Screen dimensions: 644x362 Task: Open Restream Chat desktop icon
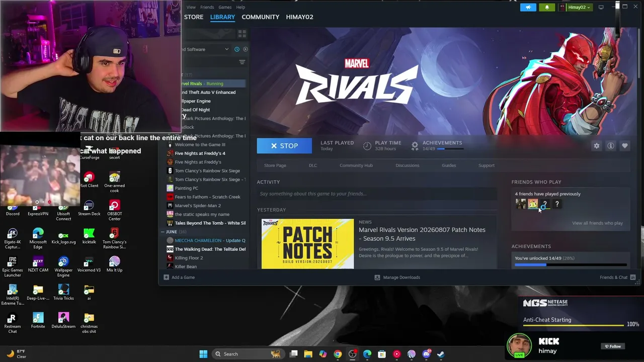(x=13, y=323)
